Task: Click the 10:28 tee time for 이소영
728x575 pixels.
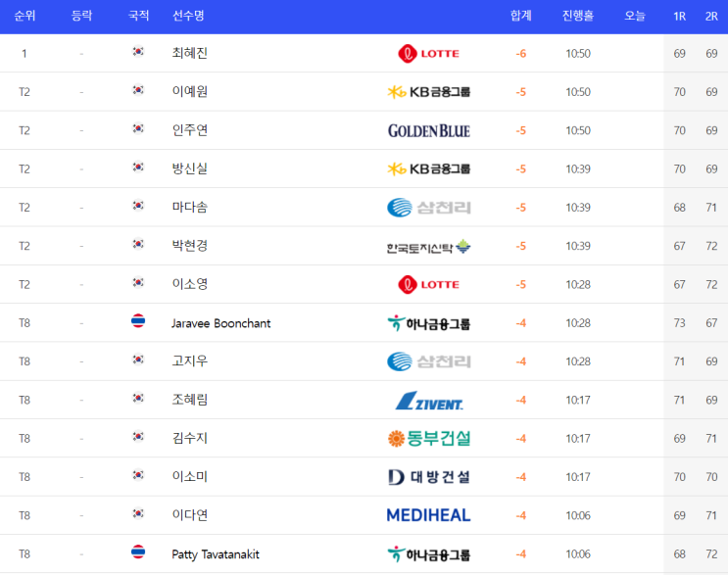Action: point(578,284)
